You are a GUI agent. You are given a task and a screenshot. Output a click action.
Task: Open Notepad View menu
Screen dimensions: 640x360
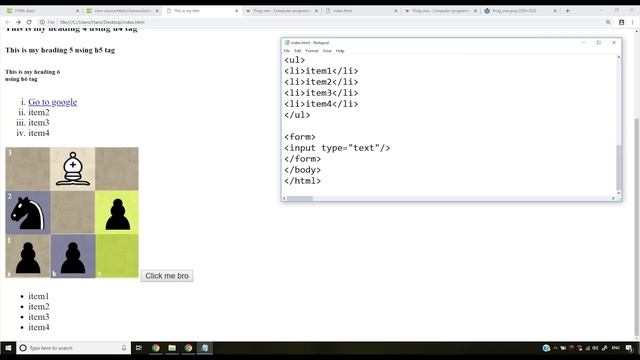click(x=327, y=51)
